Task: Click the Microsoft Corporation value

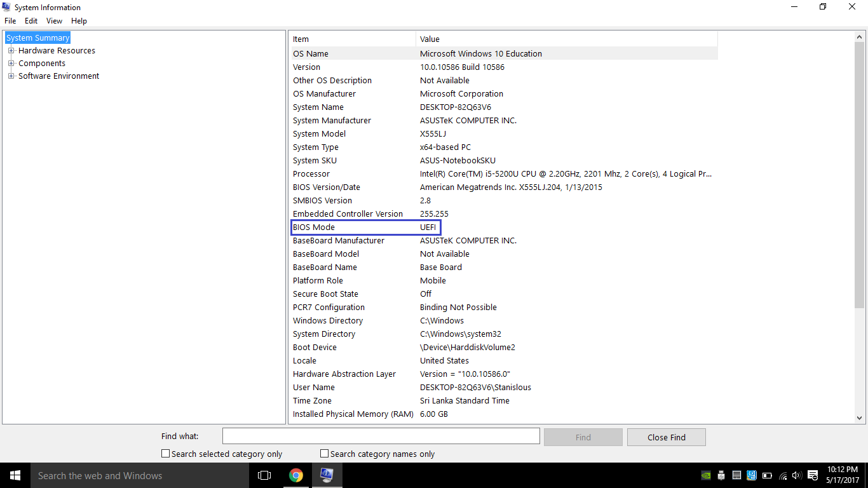Action: (461, 94)
